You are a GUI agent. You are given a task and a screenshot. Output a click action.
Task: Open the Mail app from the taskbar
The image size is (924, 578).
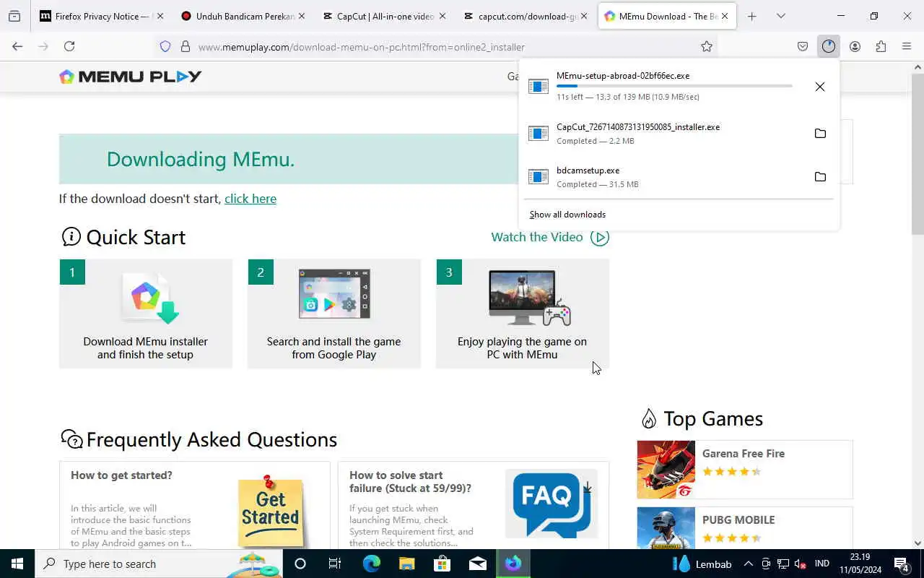[478, 564]
